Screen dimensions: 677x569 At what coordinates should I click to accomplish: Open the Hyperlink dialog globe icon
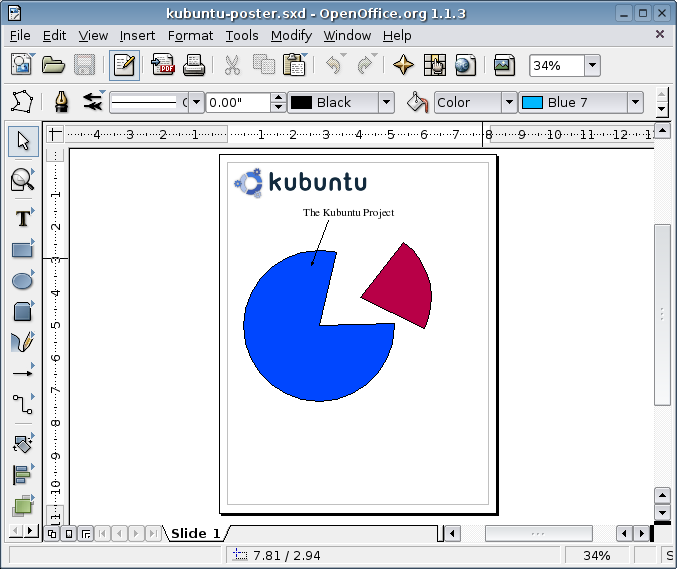click(x=465, y=65)
